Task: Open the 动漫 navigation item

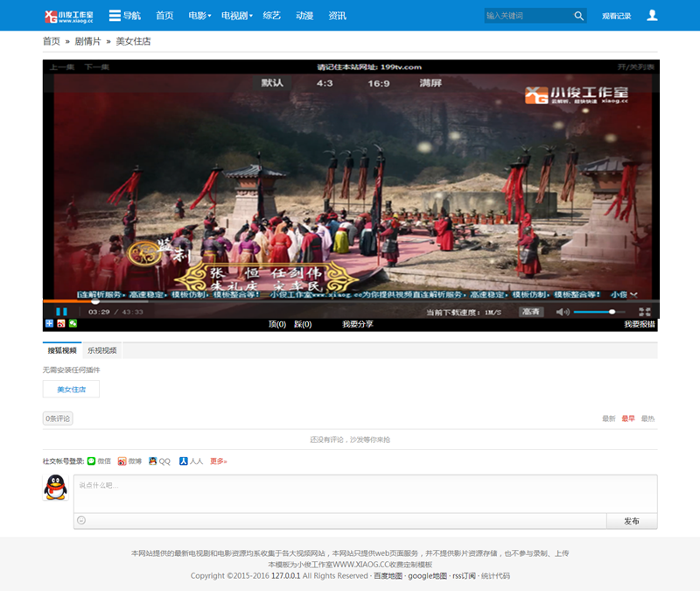Action: click(x=304, y=16)
